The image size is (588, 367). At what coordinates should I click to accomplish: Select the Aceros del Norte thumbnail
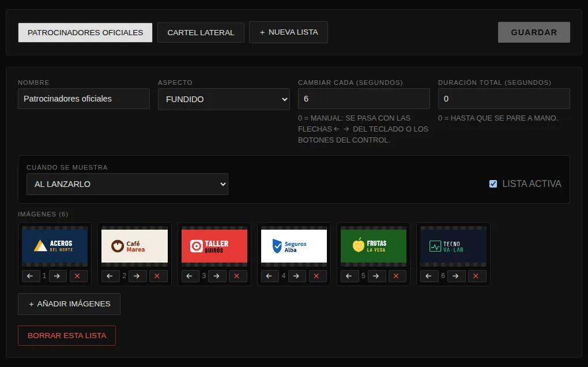click(55, 246)
